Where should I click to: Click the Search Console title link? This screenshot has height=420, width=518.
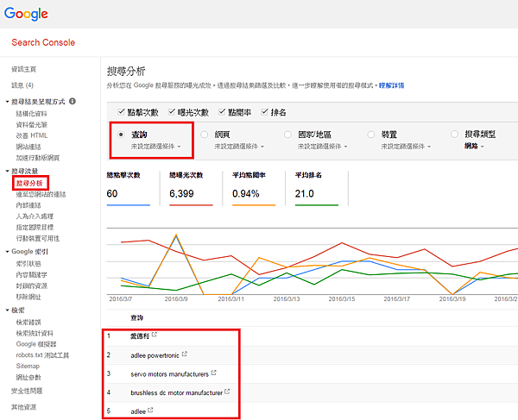[43, 42]
